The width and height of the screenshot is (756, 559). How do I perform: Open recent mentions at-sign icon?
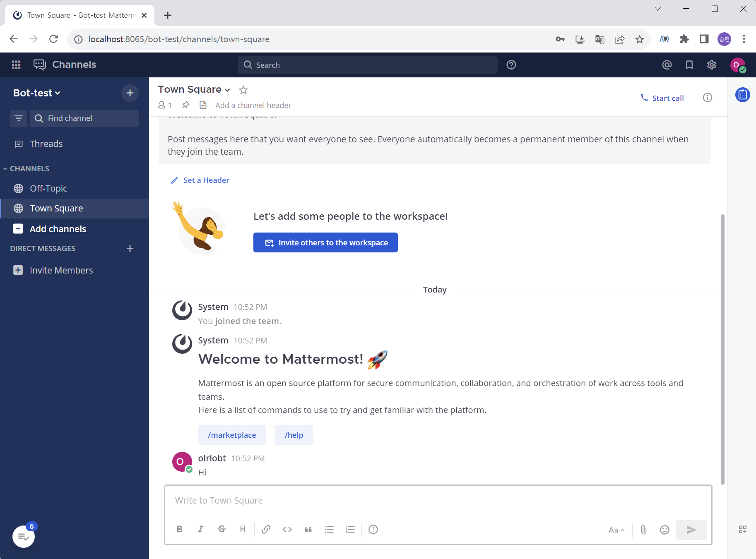(x=667, y=65)
